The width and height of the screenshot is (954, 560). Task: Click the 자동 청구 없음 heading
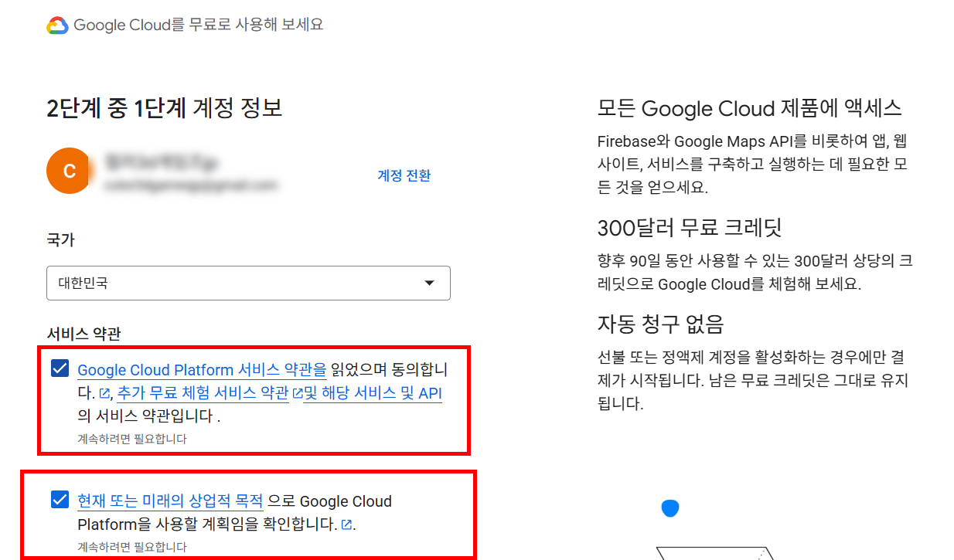[x=660, y=323]
